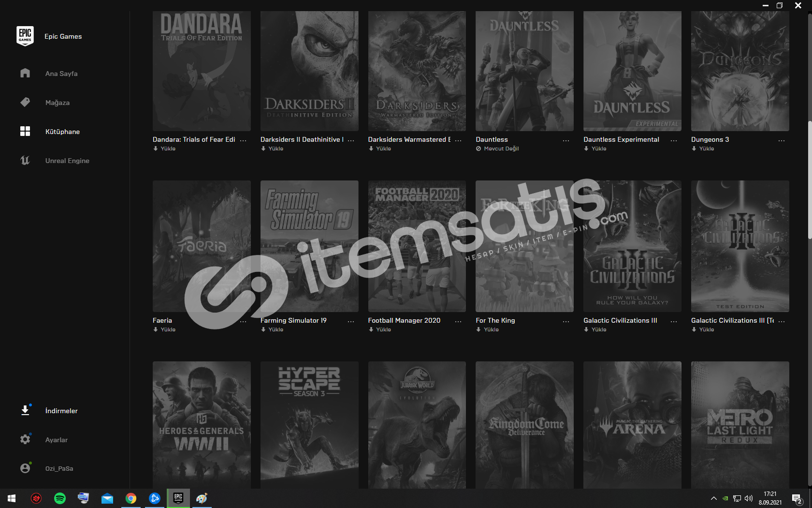Click the gear icon beside Ayarlar

(25, 439)
